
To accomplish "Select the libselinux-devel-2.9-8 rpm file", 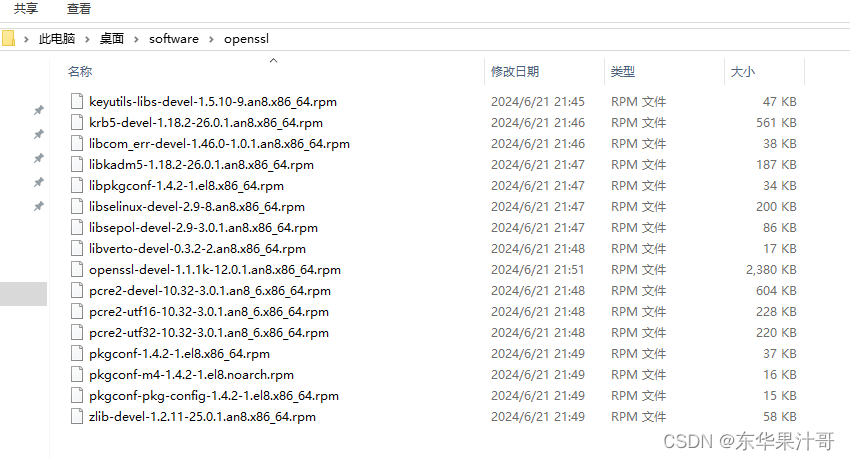I will pos(196,207).
